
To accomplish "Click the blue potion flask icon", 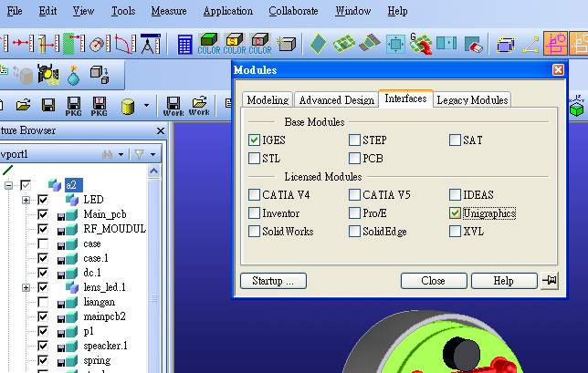I will coord(73,75).
